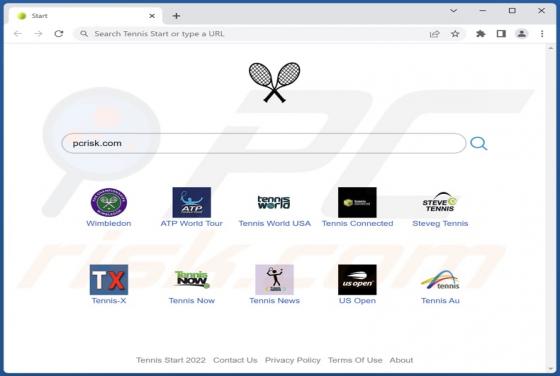Screen dimensions: 560x376
Task: Open the Tennis World logo tile
Action: pos(274,202)
